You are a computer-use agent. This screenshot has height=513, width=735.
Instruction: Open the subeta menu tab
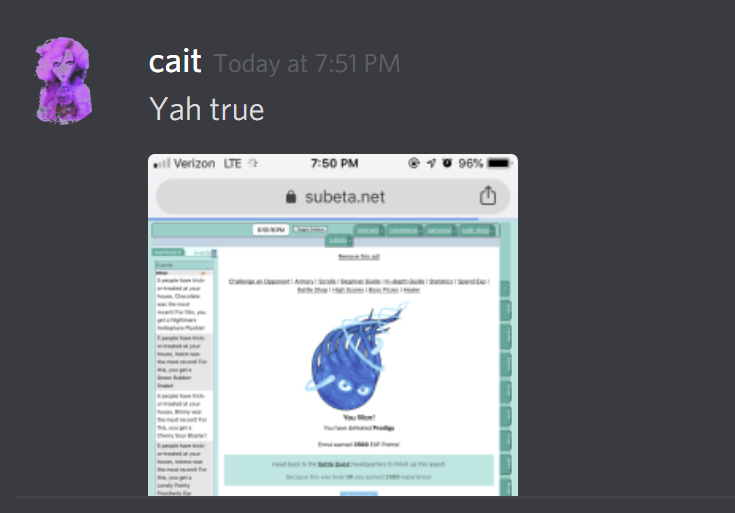tap(339, 241)
